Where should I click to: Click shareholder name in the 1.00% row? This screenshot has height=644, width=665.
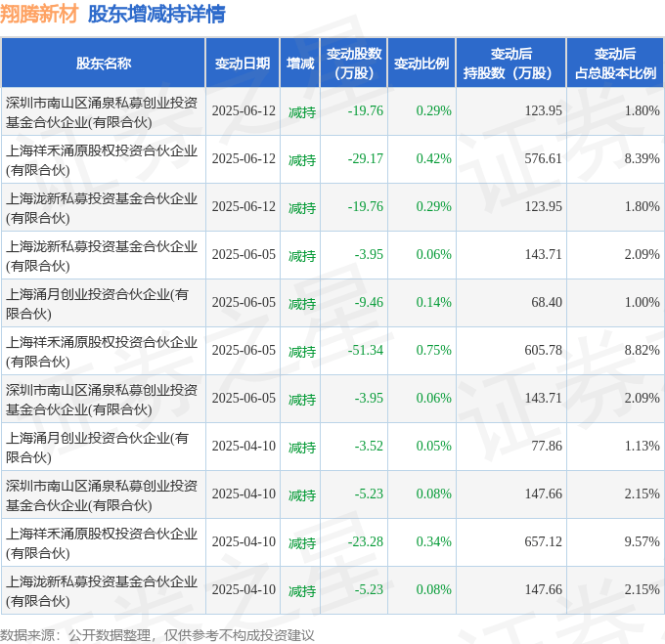pos(97,304)
